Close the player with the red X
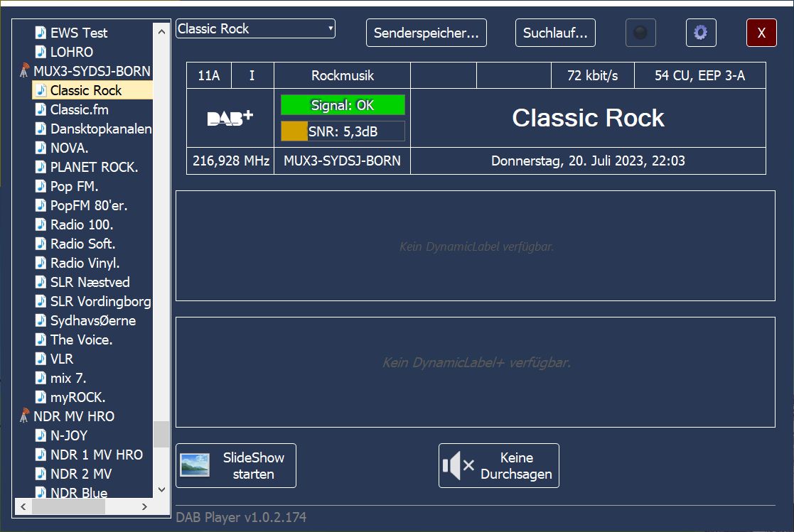Viewport: 794px width, 532px height. click(x=761, y=33)
